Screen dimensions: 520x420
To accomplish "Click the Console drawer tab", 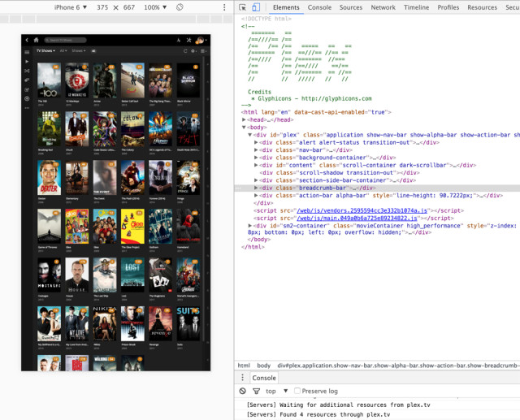I will tap(264, 378).
